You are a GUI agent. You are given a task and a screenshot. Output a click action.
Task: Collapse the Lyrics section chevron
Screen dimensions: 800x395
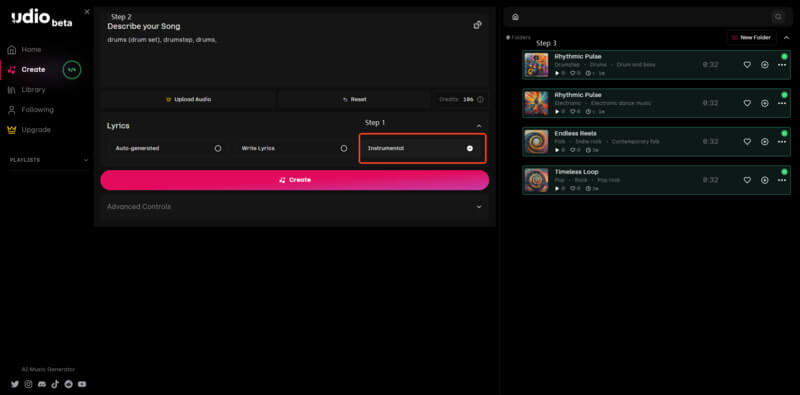pos(479,126)
